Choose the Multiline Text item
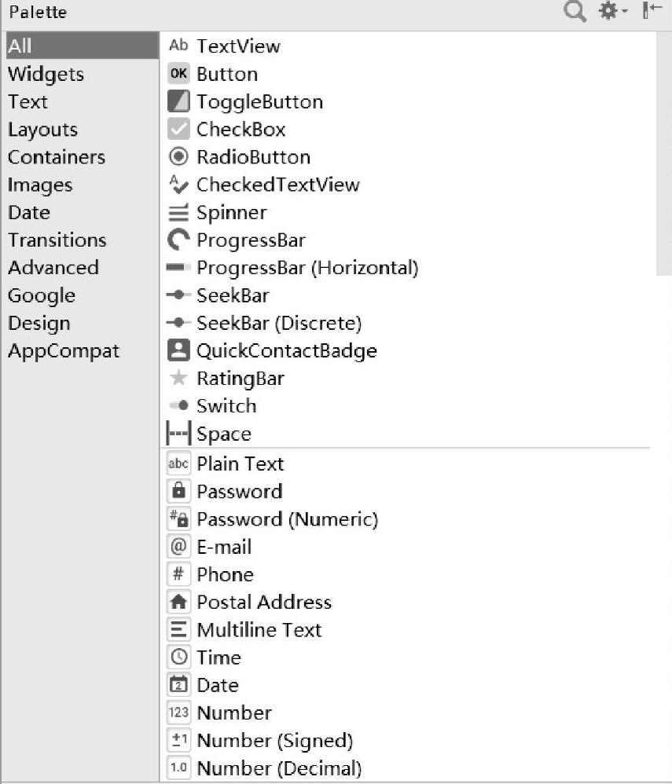This screenshot has height=784, width=672. point(259,630)
